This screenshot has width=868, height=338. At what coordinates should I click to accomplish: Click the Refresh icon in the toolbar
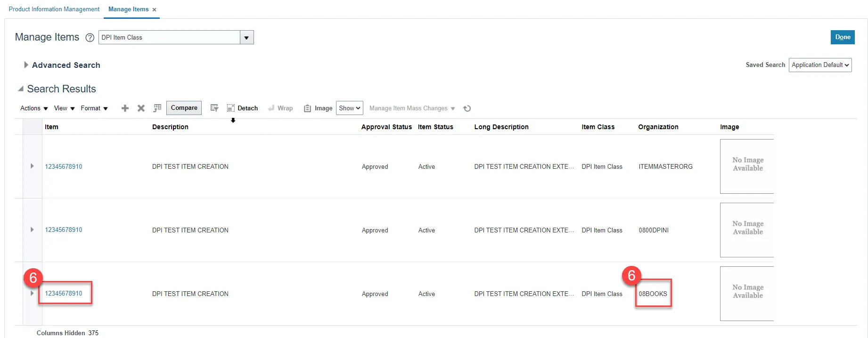(467, 108)
